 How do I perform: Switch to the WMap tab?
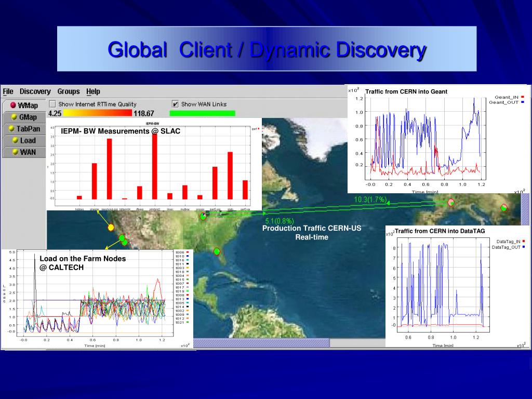click(24, 105)
